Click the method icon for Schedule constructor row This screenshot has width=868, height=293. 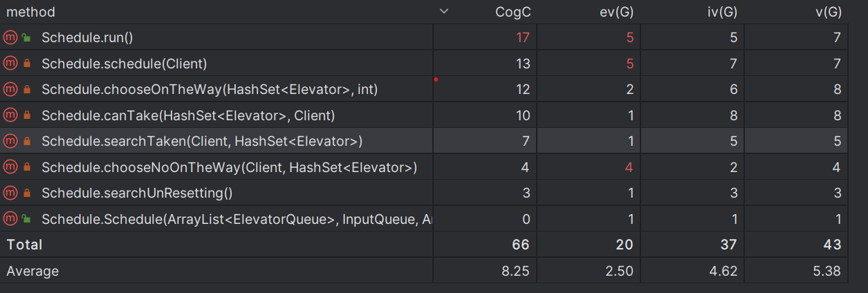click(x=10, y=219)
